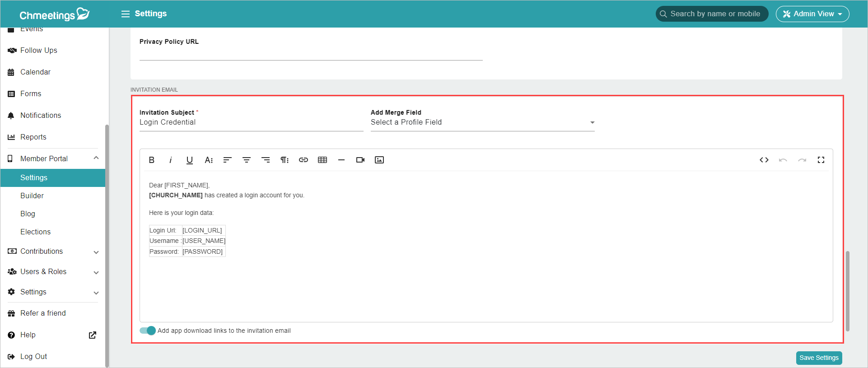868x368 pixels.
Task: Click the sidebar vertical scrollbar
Action: [107, 246]
